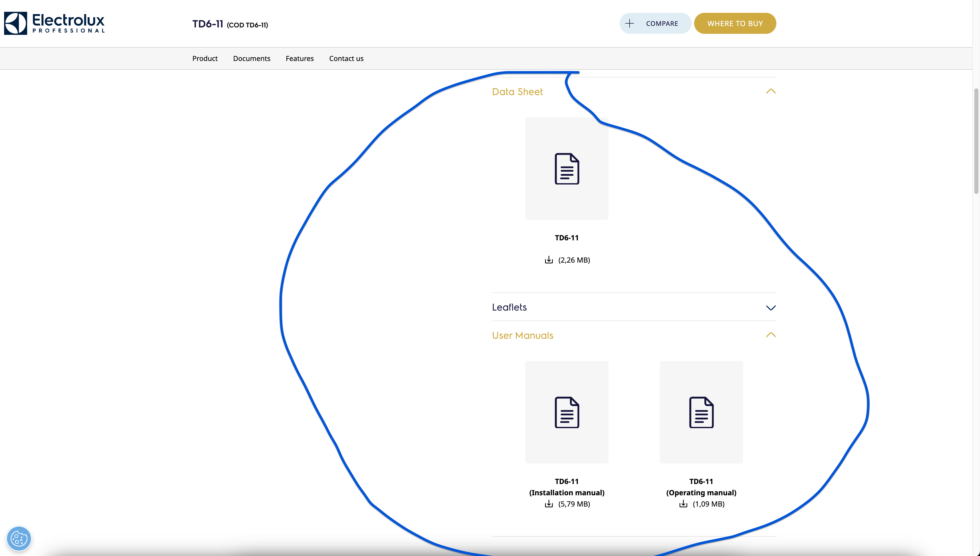Click the Electrolux Professional logo
Image resolution: width=980 pixels, height=556 pixels.
point(54,23)
